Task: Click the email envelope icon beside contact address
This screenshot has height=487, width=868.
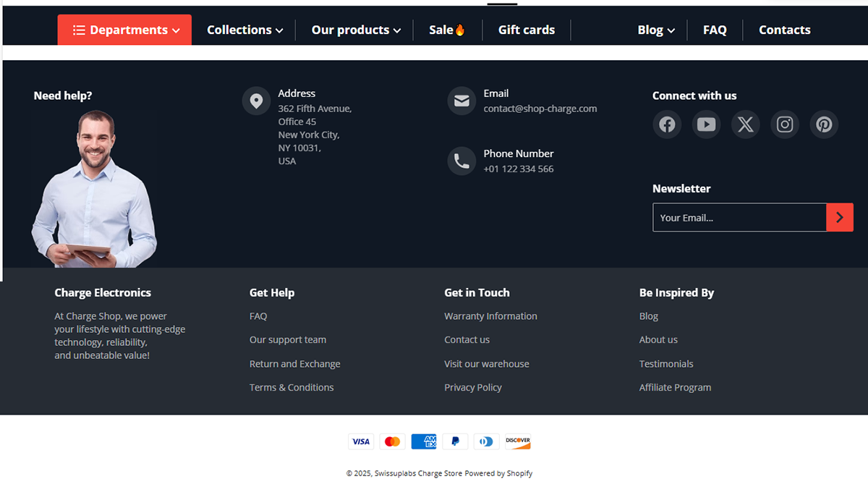Action: pyautogui.click(x=461, y=101)
